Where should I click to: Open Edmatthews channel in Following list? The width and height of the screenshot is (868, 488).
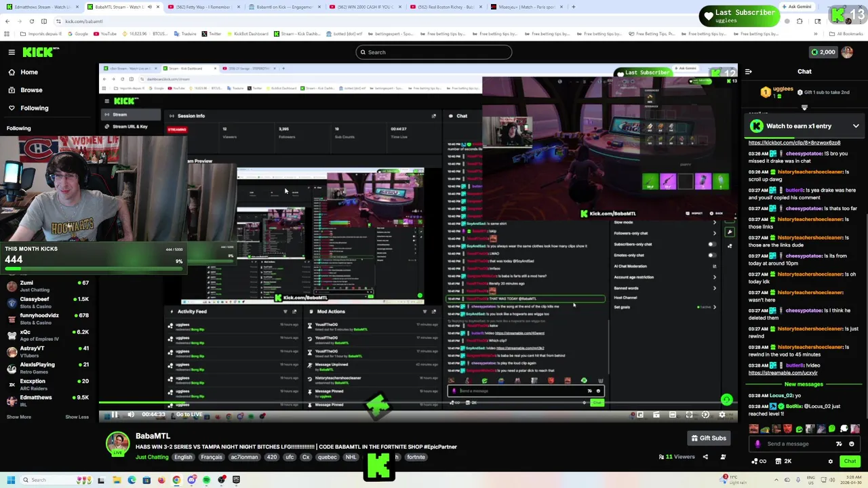pyautogui.click(x=47, y=401)
